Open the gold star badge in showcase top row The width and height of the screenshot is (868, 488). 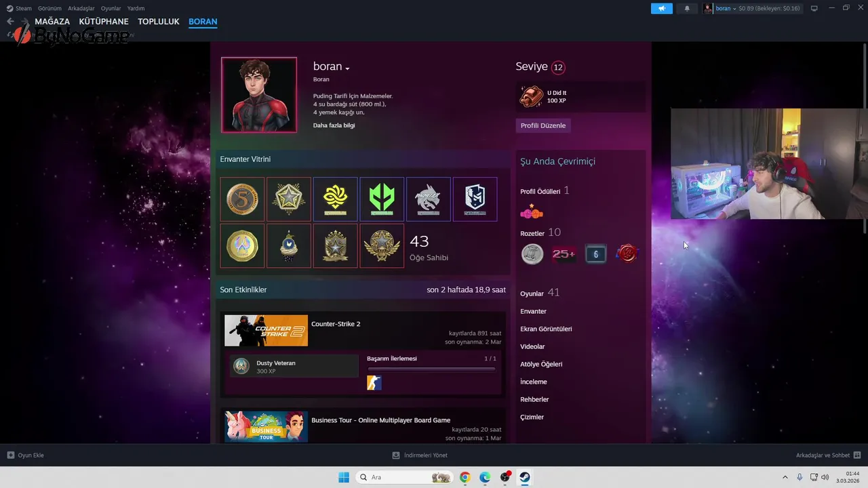coord(289,199)
